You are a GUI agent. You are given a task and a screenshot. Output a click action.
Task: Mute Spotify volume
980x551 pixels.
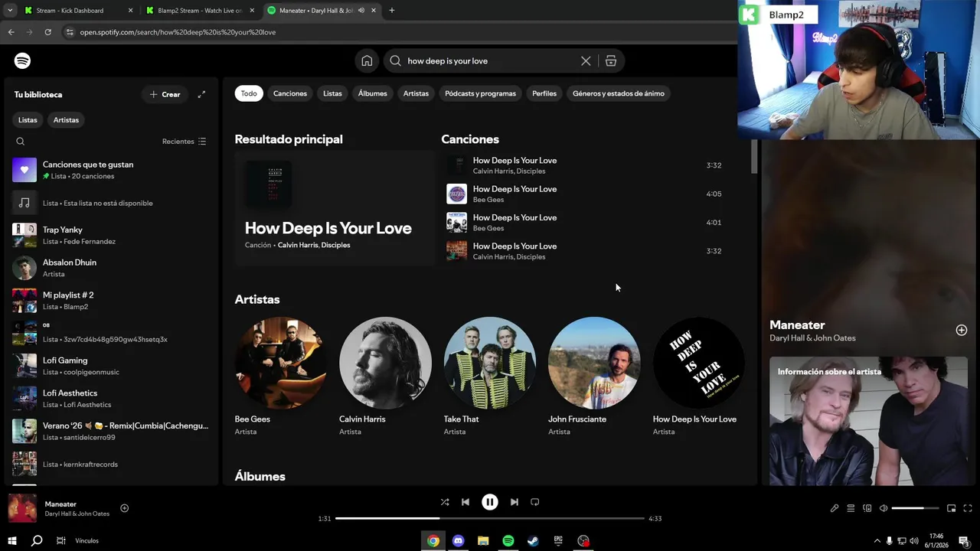click(884, 508)
